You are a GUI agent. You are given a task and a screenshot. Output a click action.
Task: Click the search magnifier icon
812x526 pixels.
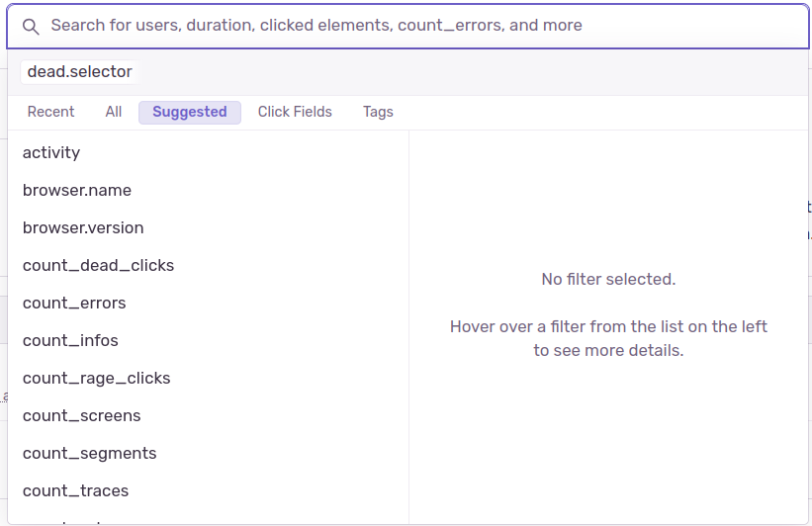tap(31, 26)
